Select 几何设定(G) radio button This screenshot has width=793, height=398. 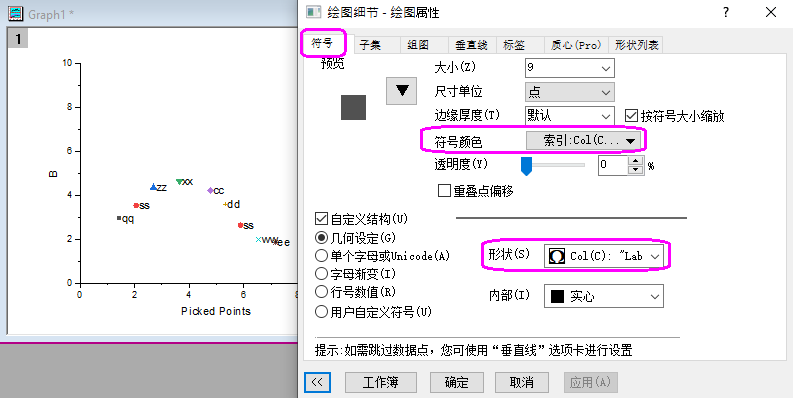coord(321,237)
